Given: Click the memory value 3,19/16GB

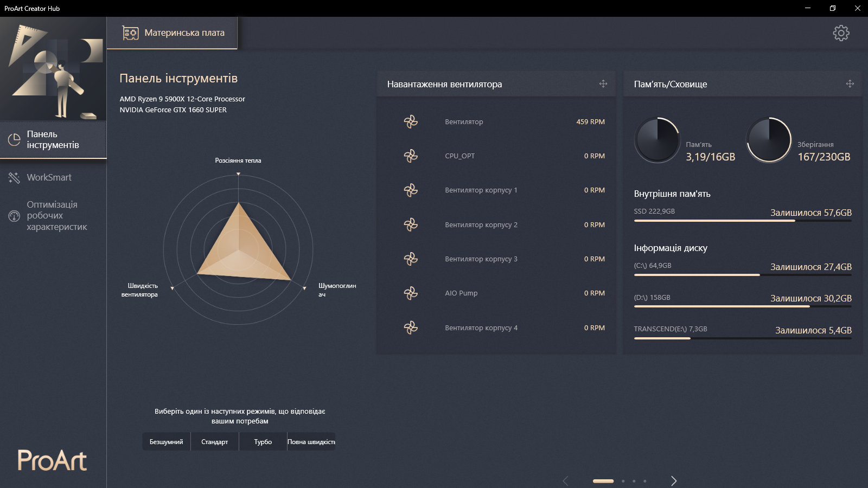Looking at the screenshot, I should tap(711, 157).
